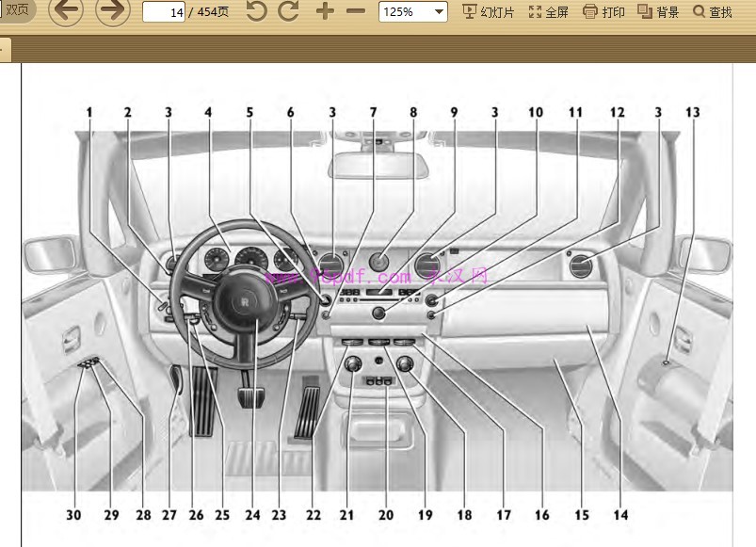
Task: Go to the next page arrow
Action: pyautogui.click(x=112, y=9)
